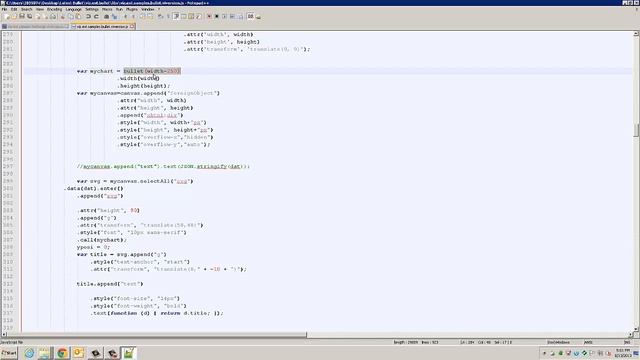Click the vertical scrollbar up arrow
This screenshot has height=360, width=640.
(636, 33)
